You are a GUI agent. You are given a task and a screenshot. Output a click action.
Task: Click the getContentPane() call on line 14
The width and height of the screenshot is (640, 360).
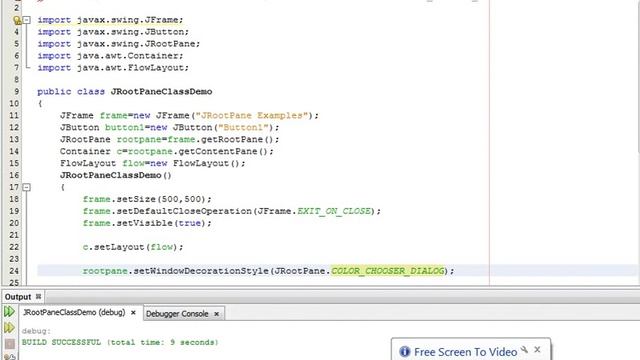223,151
